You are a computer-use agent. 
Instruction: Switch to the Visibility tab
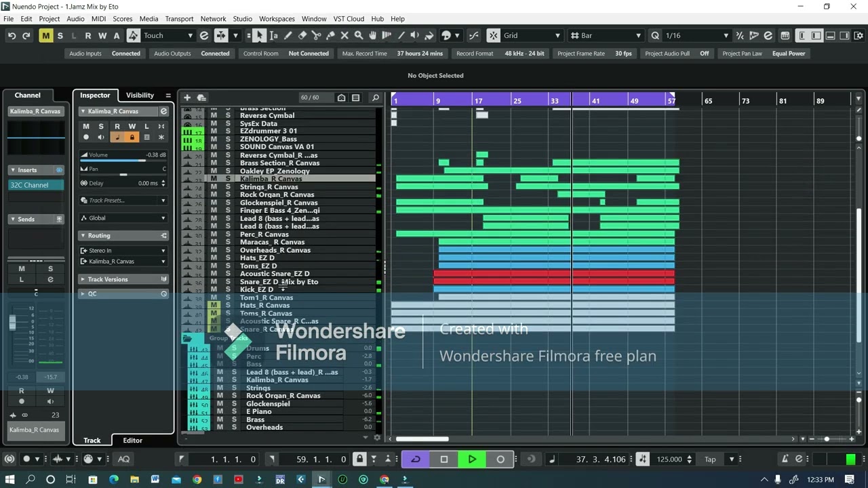click(x=140, y=96)
